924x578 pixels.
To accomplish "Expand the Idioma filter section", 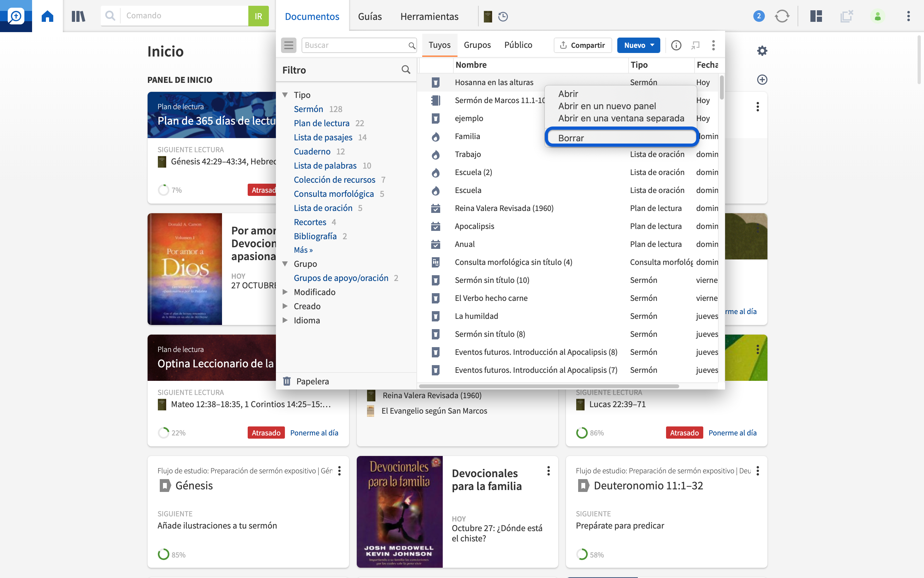I will pos(285,320).
